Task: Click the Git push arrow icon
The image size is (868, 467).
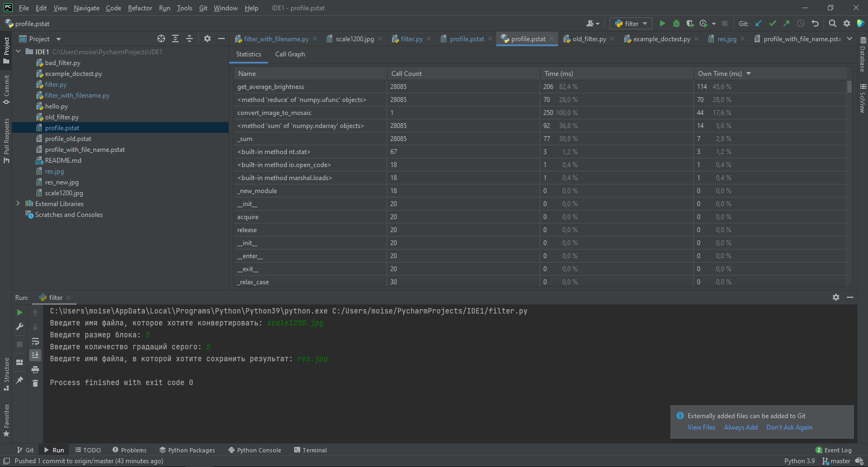Action: [x=787, y=23]
